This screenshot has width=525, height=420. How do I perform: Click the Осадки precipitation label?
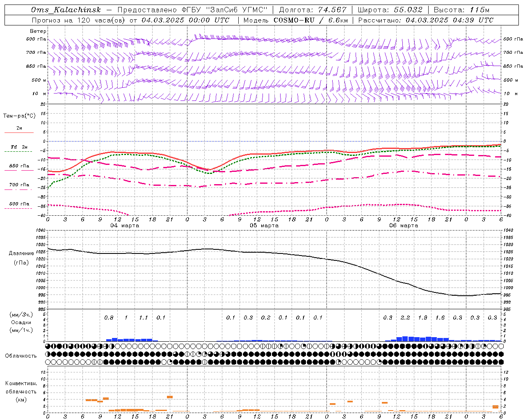click(21, 322)
